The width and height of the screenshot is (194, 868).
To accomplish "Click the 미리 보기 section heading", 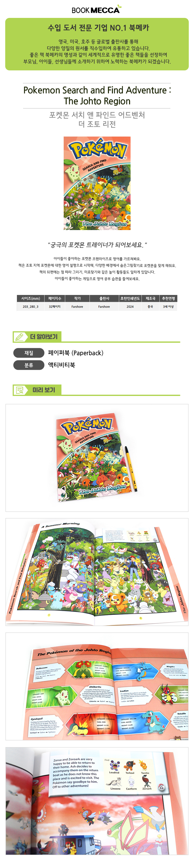I will click(44, 390).
